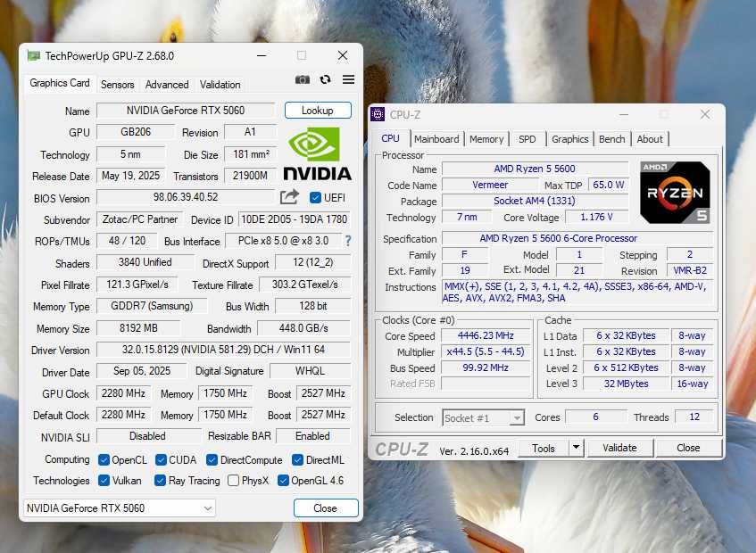This screenshot has width=756, height=553.
Task: Close the GPU-Z window with X
Action: [343, 55]
